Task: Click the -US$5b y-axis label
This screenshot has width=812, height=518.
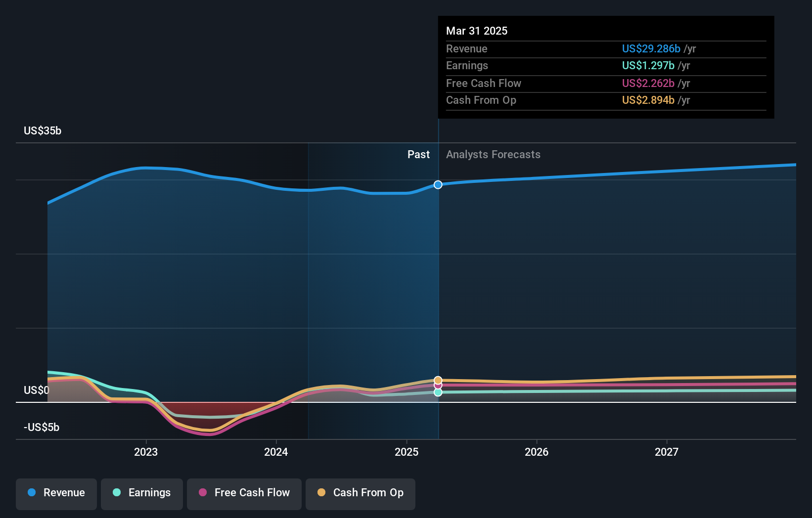Action: click(x=42, y=428)
